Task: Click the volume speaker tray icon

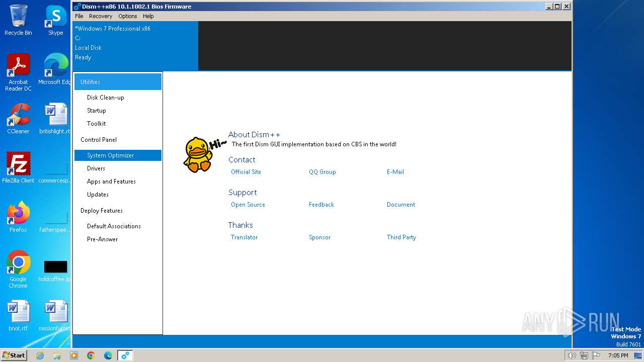Action: point(572,355)
